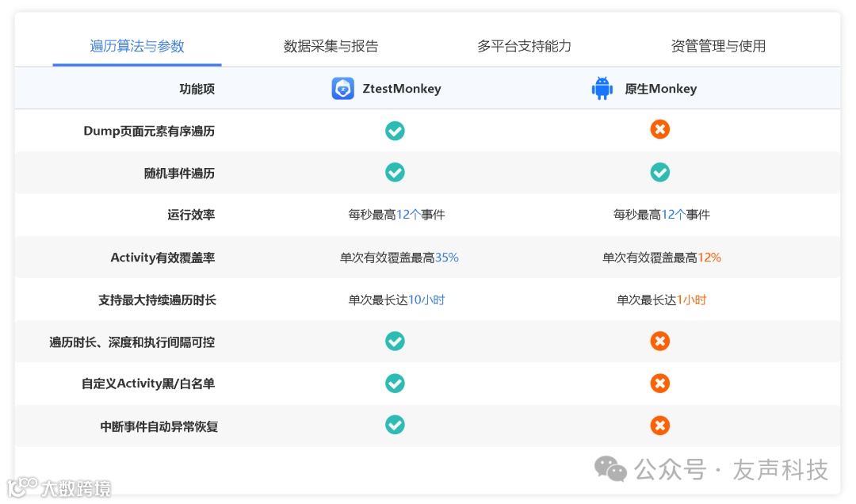Click the 功能项 column header
The width and height of the screenshot is (856, 504).
[x=197, y=89]
